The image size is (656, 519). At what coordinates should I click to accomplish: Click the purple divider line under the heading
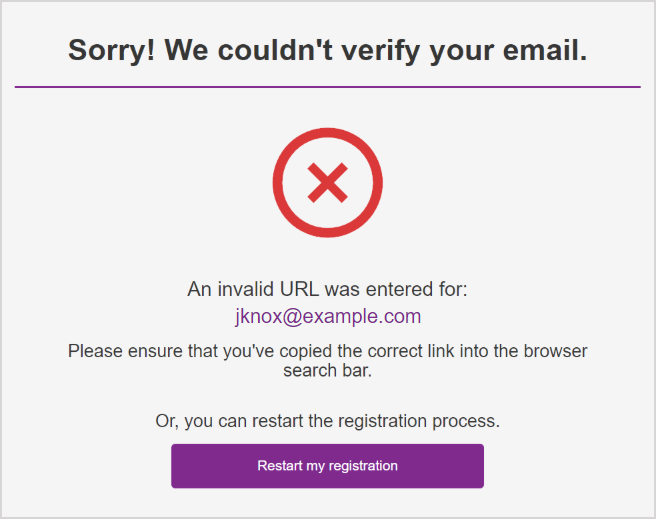tap(327, 87)
